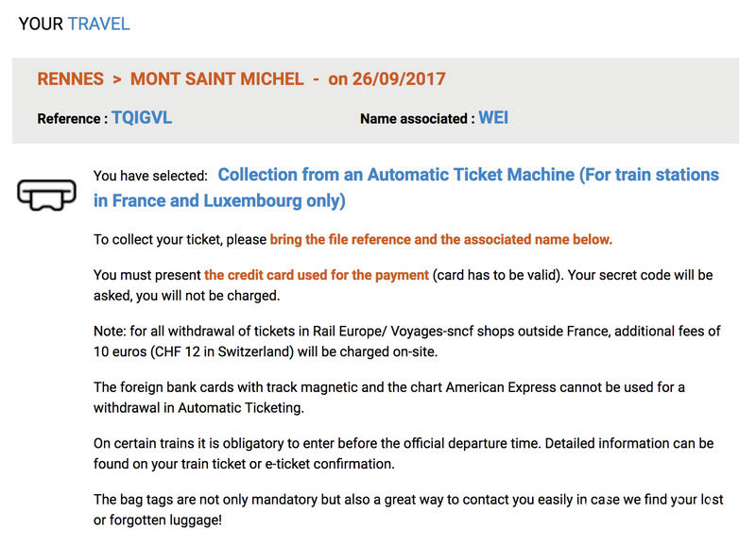Click the travel date 26/09/2017
This screenshot has height=547, width=756.
click(x=399, y=79)
